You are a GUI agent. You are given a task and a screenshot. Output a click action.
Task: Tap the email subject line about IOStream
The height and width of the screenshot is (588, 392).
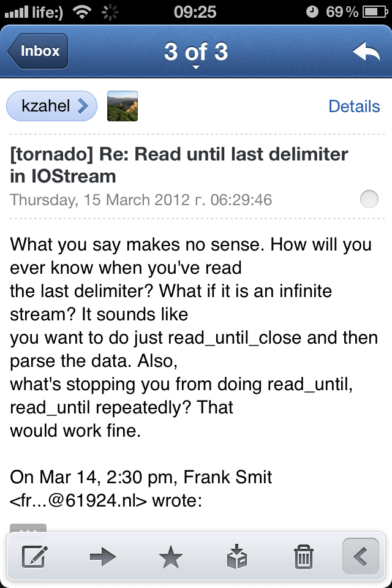[x=179, y=165]
